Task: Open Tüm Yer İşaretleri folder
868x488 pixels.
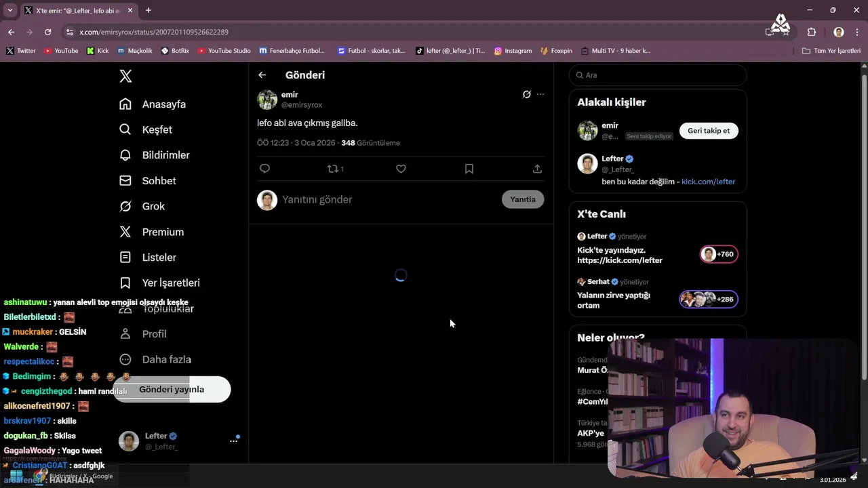Action: click(831, 51)
